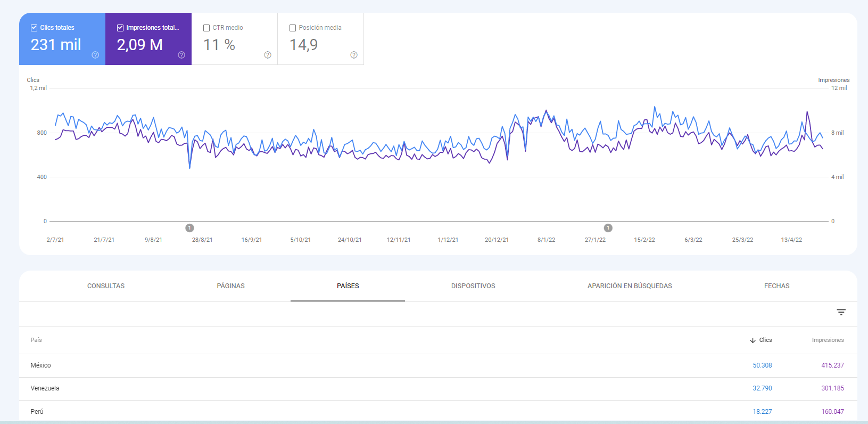Image resolution: width=868 pixels, height=424 pixels.
Task: Click the sort arrow beside Clics column
Action: (753, 340)
